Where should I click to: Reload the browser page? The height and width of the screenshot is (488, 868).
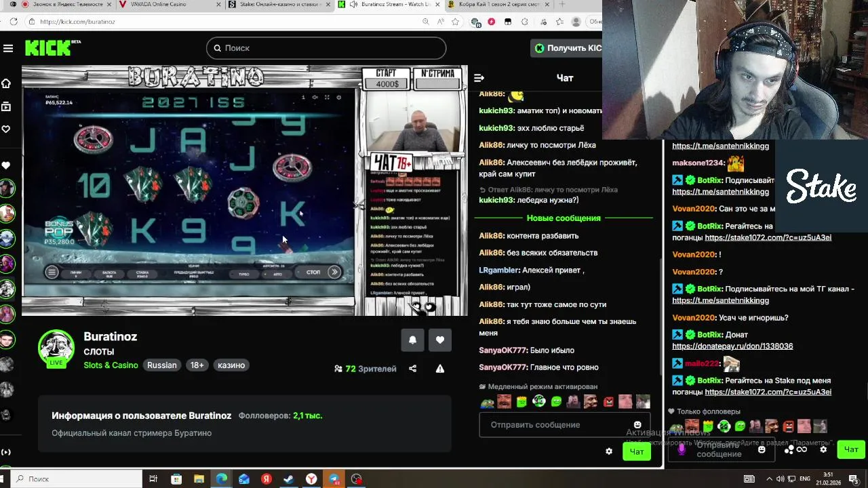coord(14,22)
